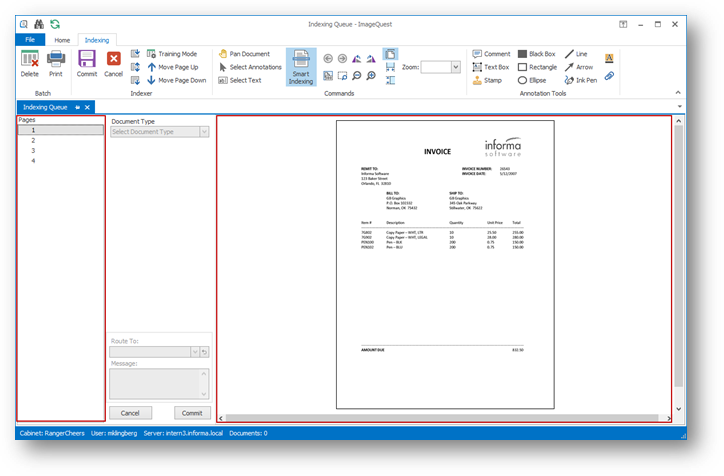The height and width of the screenshot is (476, 724).
Task: Click Move Page Up
Action: click(173, 67)
